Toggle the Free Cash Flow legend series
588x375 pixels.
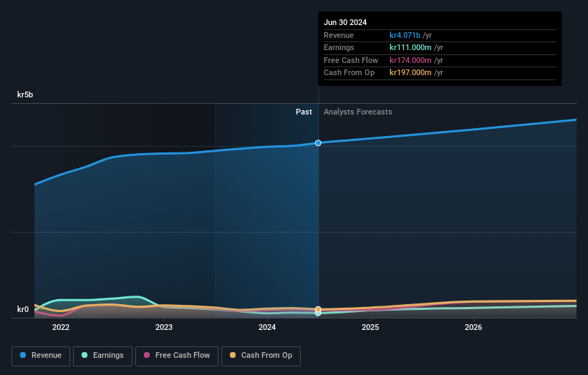point(177,356)
